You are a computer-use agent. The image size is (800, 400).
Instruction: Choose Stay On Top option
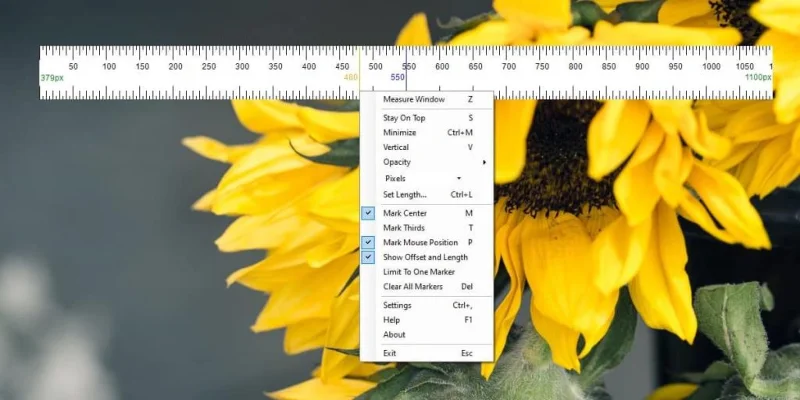click(x=427, y=118)
